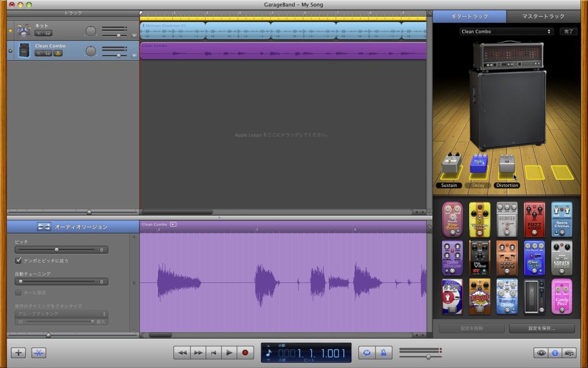Select the Distortion pedal on the stage
588x368 pixels.
(506, 164)
